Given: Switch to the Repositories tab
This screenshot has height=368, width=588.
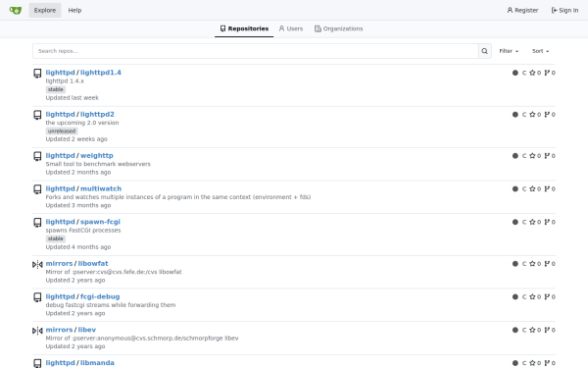Looking at the screenshot, I should (244, 28).
